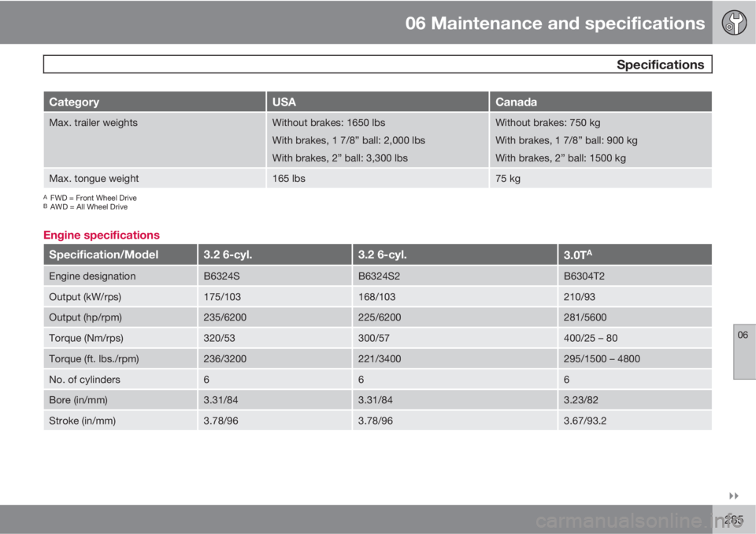Click 'Without brakes: 750 kg' text

pyautogui.click(x=548, y=123)
